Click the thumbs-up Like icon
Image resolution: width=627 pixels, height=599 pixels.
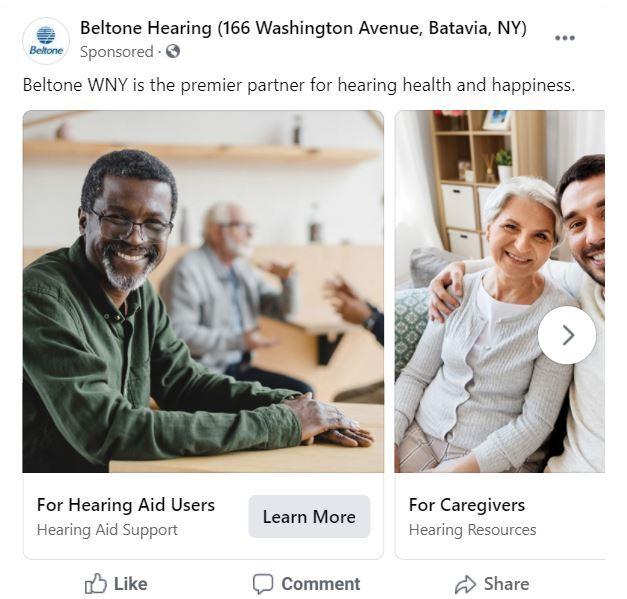[x=96, y=584]
